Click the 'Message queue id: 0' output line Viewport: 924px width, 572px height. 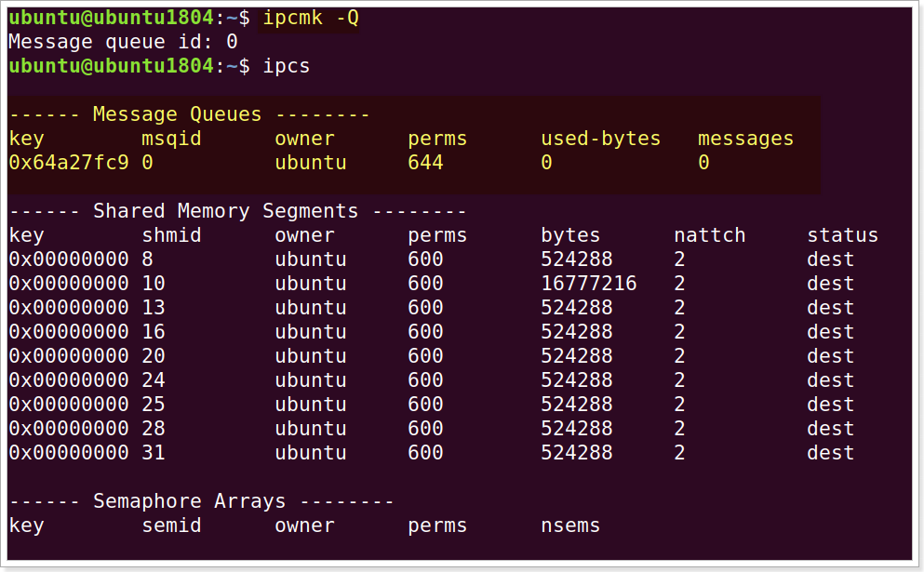pyautogui.click(x=123, y=42)
